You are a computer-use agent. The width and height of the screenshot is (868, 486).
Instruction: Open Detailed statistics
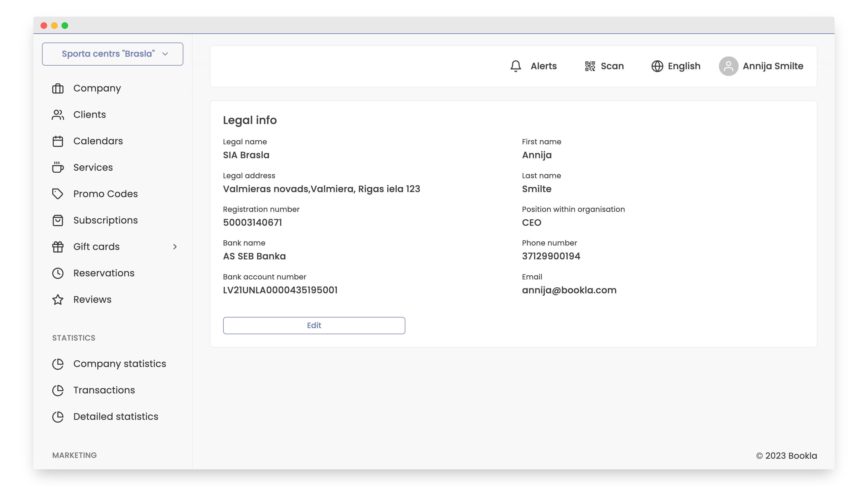pos(115,416)
